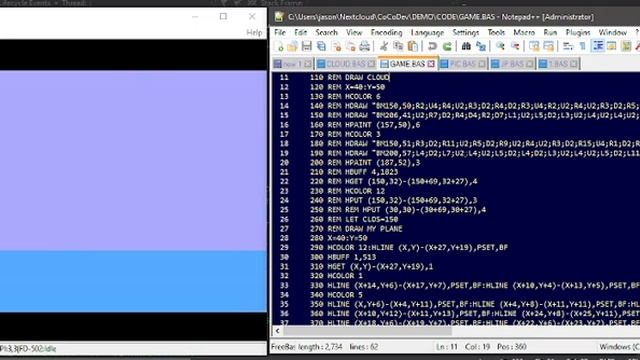The width and height of the screenshot is (640, 360).
Task: Click the Copy icon in the toolbar
Action: click(x=398, y=46)
